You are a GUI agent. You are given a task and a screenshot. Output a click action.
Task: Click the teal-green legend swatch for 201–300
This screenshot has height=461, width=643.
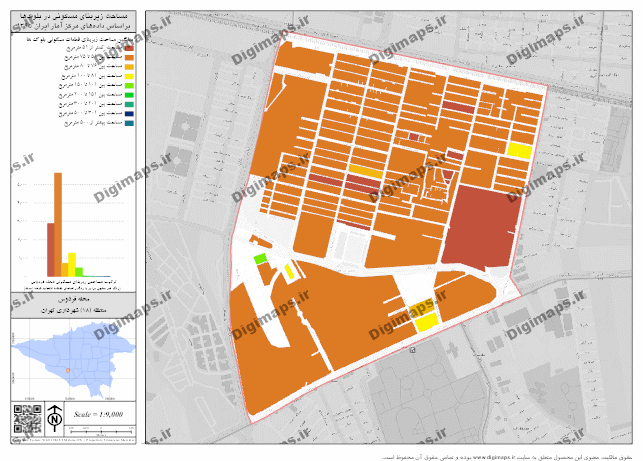coord(129,105)
